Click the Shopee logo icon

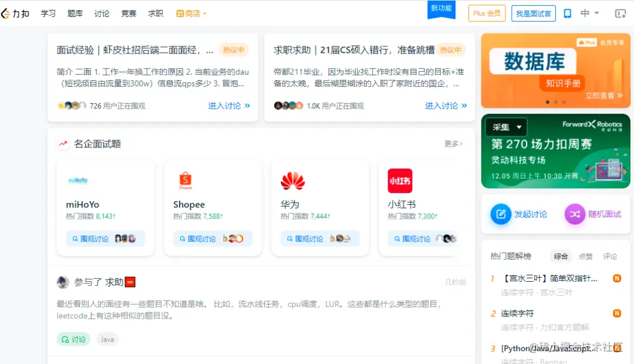point(186,180)
